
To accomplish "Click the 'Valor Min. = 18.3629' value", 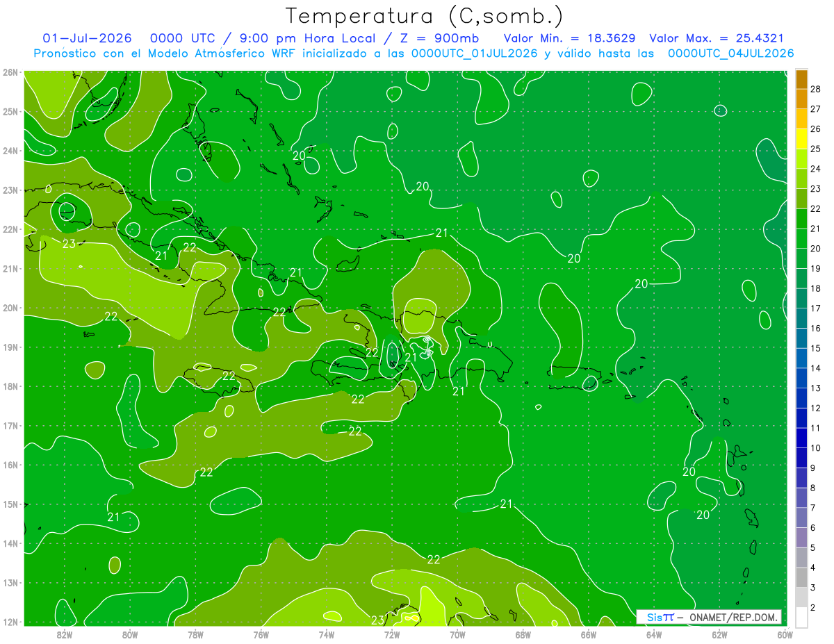I will point(569,38).
